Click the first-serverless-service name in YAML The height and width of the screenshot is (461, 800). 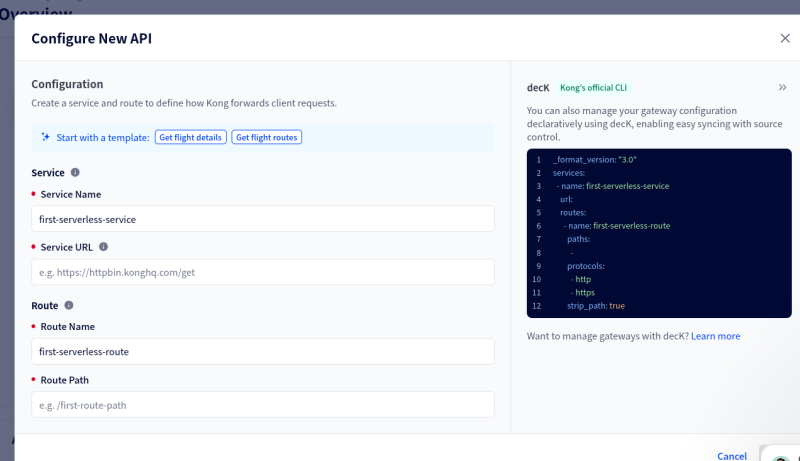(627, 186)
